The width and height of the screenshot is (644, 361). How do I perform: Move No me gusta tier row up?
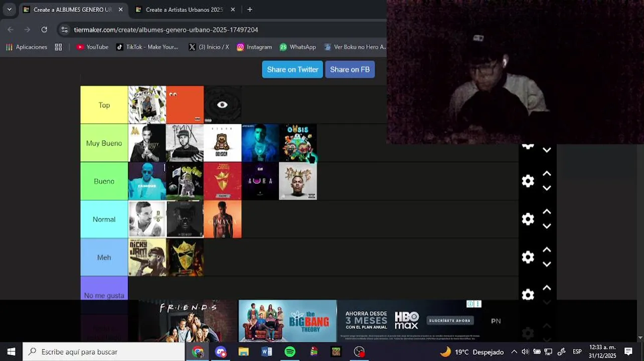pyautogui.click(x=547, y=288)
